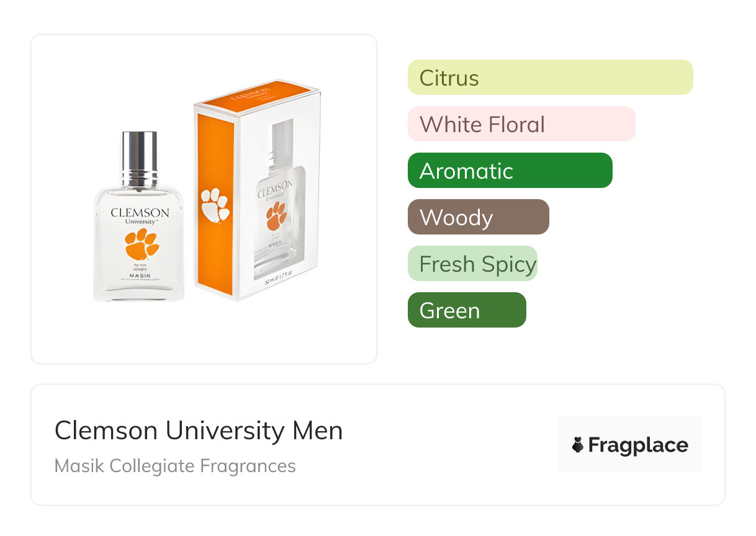Open the Clemson University Men title
756x536 pixels.
(199, 431)
